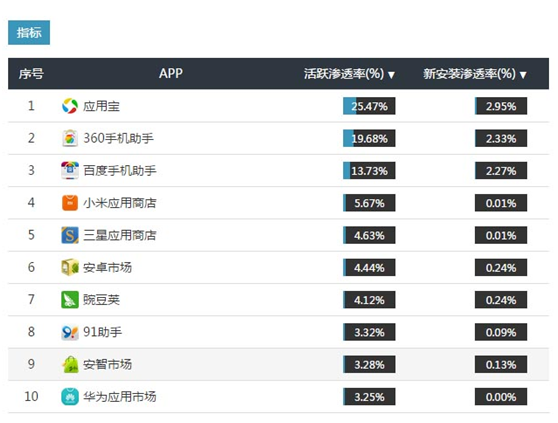This screenshot has width=558, height=423.
Task: Click the 0.09% new install value
Action: click(501, 332)
